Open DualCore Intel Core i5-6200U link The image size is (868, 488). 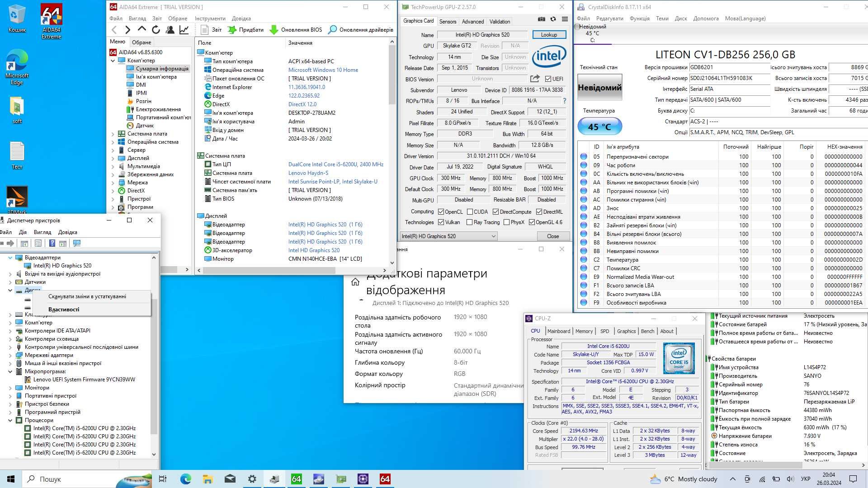coord(336,164)
